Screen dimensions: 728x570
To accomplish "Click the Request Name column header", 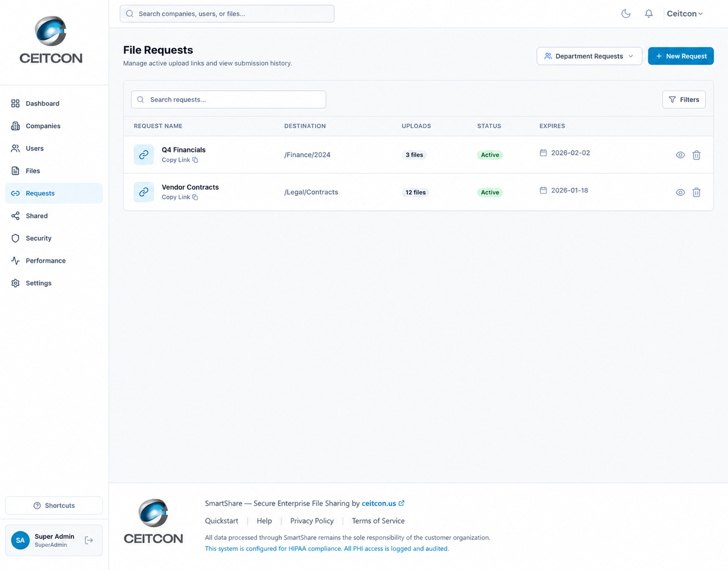I will point(158,126).
